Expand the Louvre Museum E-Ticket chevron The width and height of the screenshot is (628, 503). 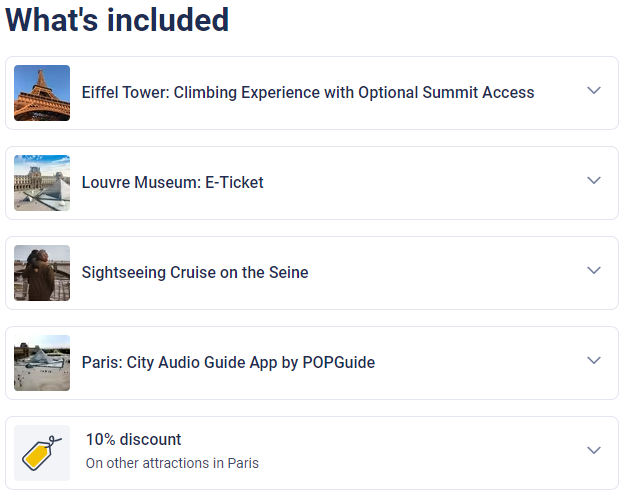point(594,181)
